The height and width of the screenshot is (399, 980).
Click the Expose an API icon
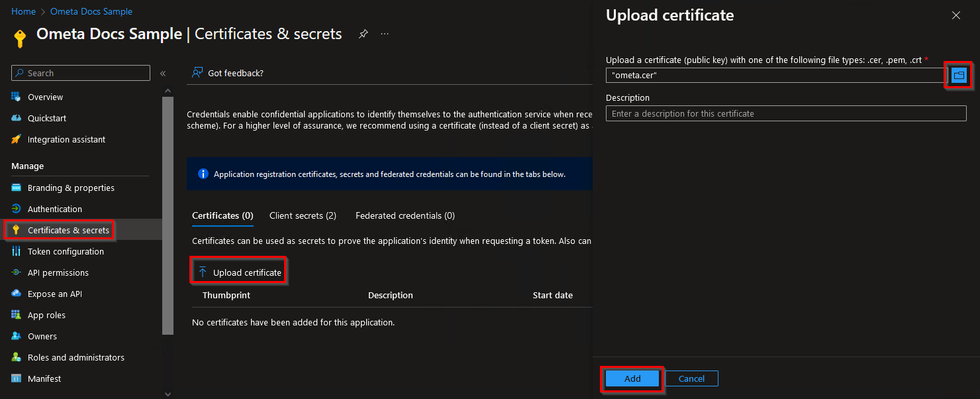(x=16, y=294)
